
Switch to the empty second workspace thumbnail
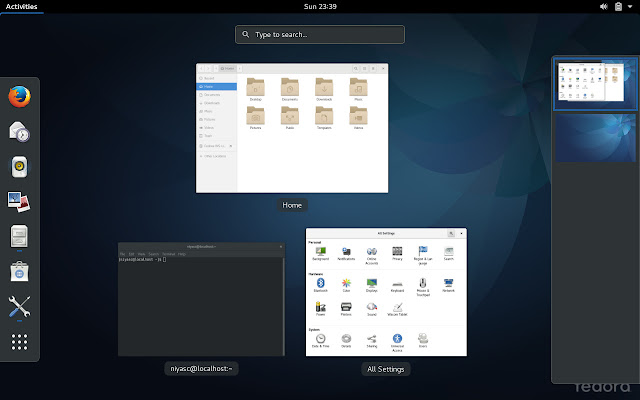(595, 138)
